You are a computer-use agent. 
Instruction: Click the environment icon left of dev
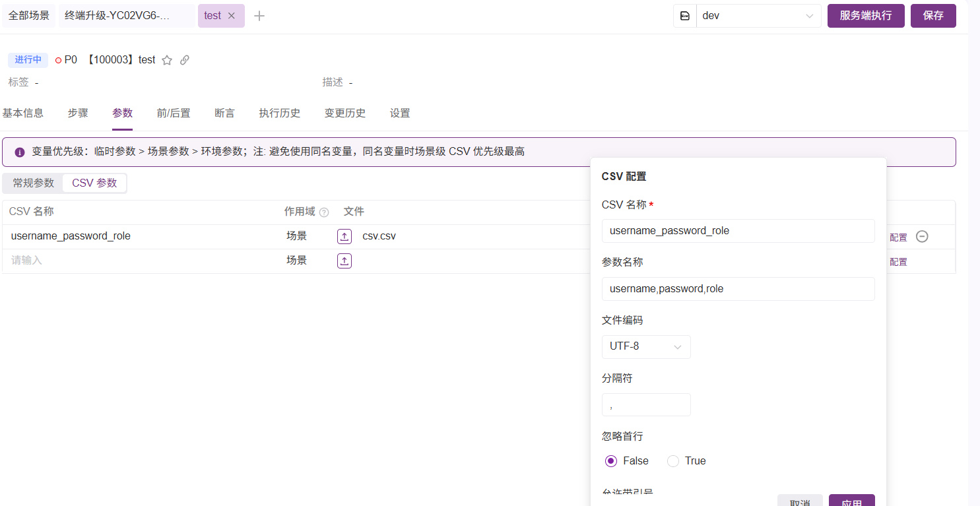click(x=685, y=16)
